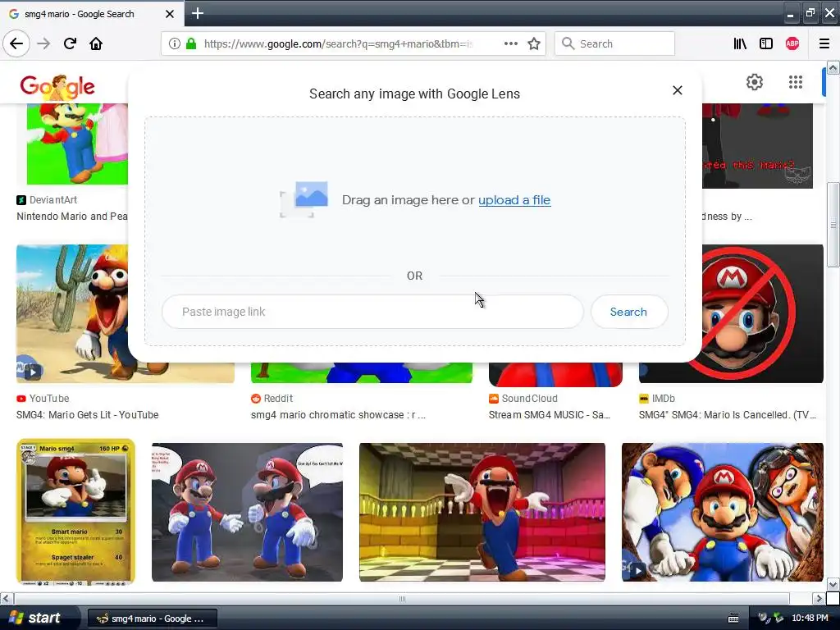Click the Google doodle logo

[x=57, y=86]
